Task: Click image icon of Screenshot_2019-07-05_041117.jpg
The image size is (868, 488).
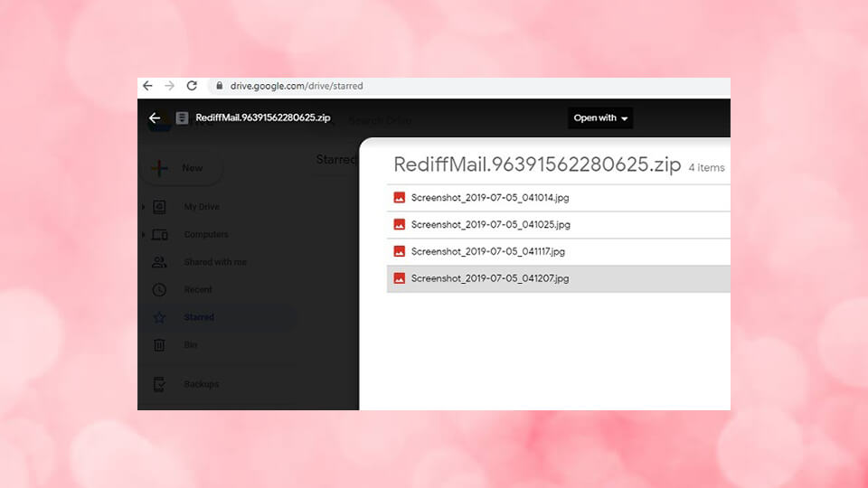Action: coord(399,251)
